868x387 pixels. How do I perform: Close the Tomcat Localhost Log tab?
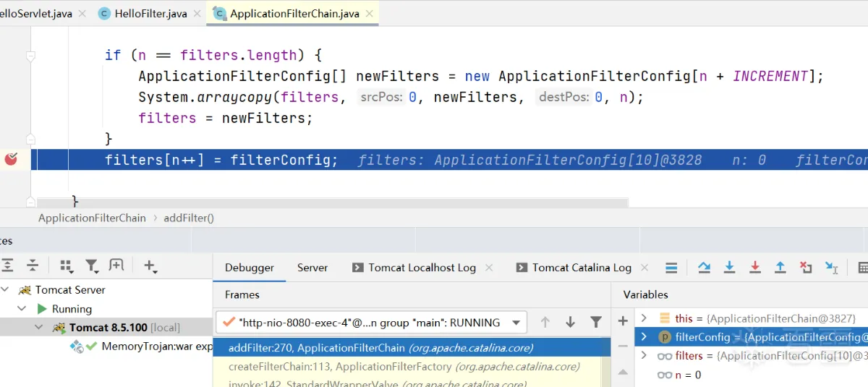[490, 268]
